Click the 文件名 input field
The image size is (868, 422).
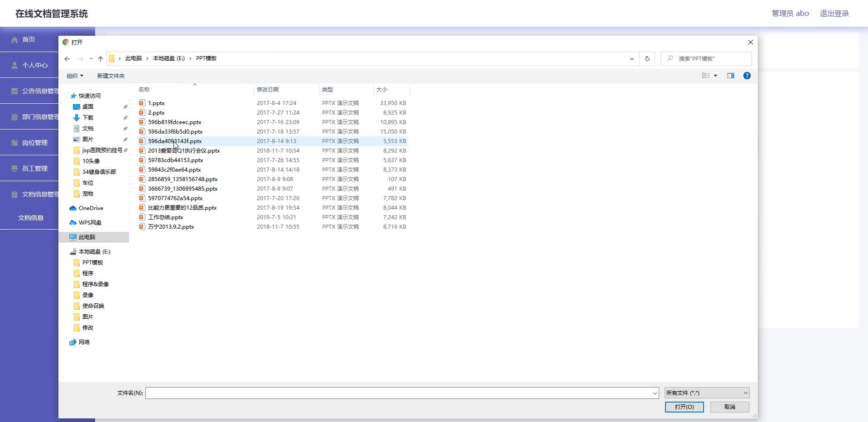pyautogui.click(x=399, y=393)
